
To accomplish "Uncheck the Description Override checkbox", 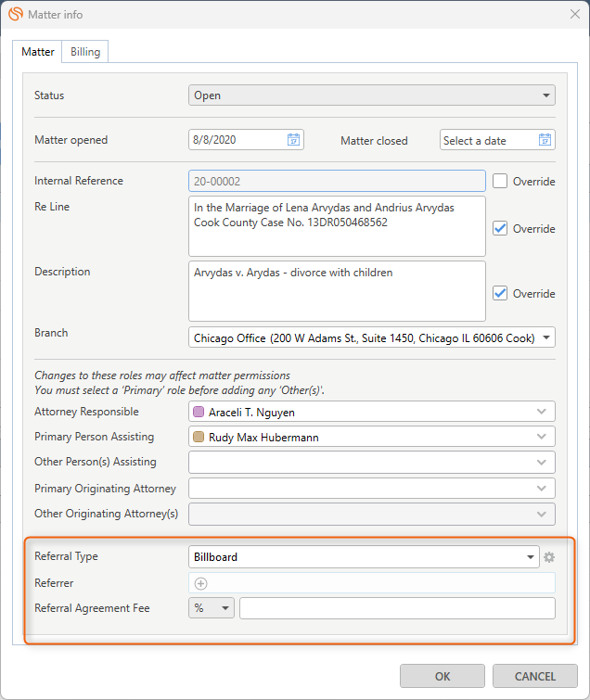I will point(501,293).
